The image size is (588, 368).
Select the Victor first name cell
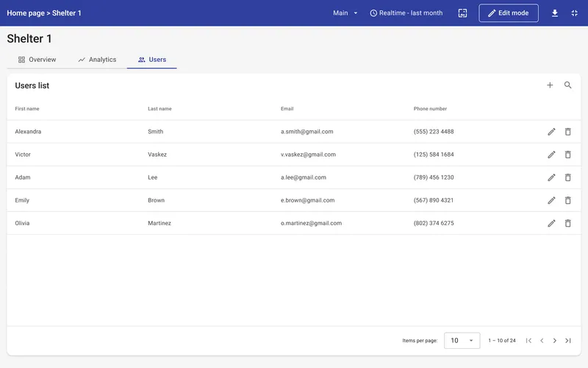(23, 155)
